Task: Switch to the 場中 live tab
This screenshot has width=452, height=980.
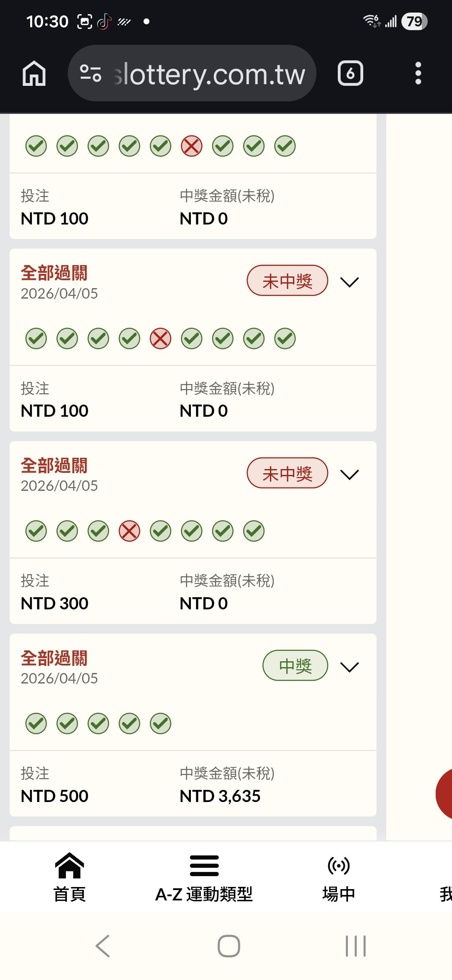Action: pos(339,877)
